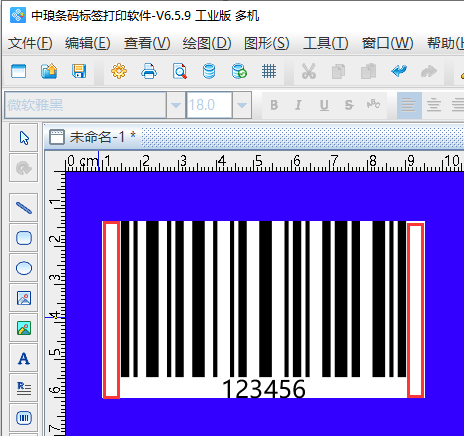
Task: Select the insert image tool
Action: (x=24, y=298)
